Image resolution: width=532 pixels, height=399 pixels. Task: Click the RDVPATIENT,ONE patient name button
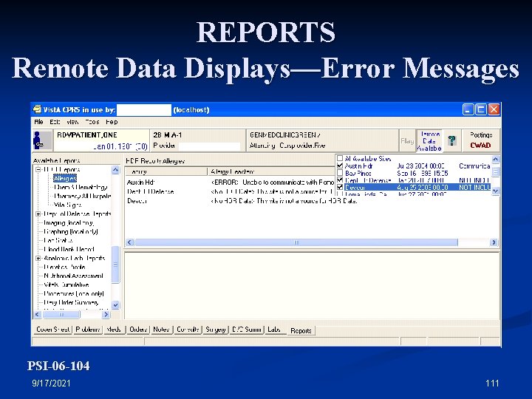click(101, 140)
